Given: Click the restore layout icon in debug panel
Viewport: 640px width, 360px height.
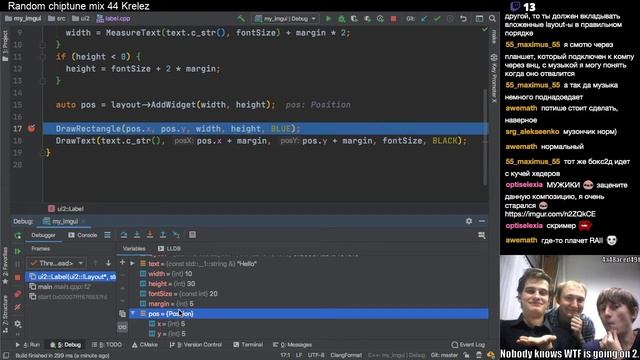Looking at the screenshot, I should 482,235.
